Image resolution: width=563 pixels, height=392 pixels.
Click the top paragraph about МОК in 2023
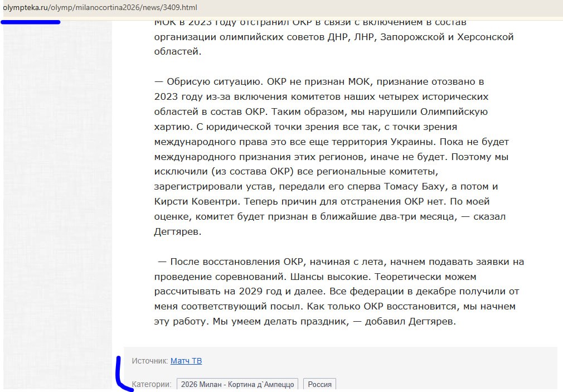tap(333, 37)
